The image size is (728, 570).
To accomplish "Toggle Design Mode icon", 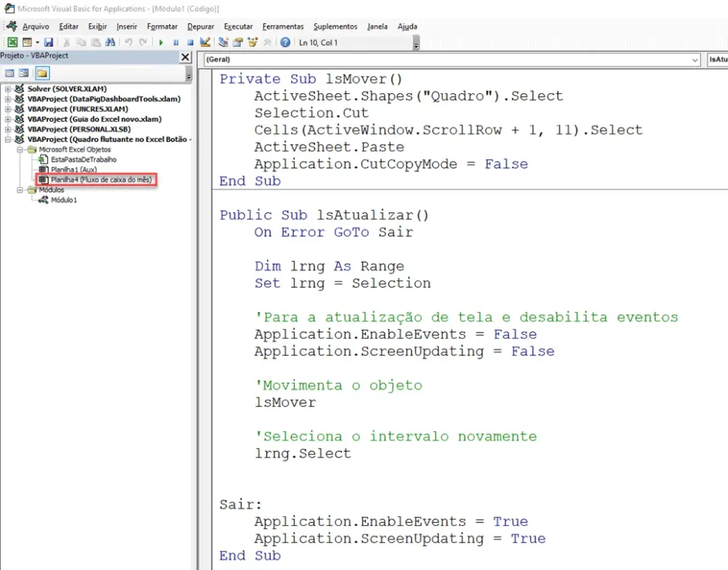I will click(206, 42).
